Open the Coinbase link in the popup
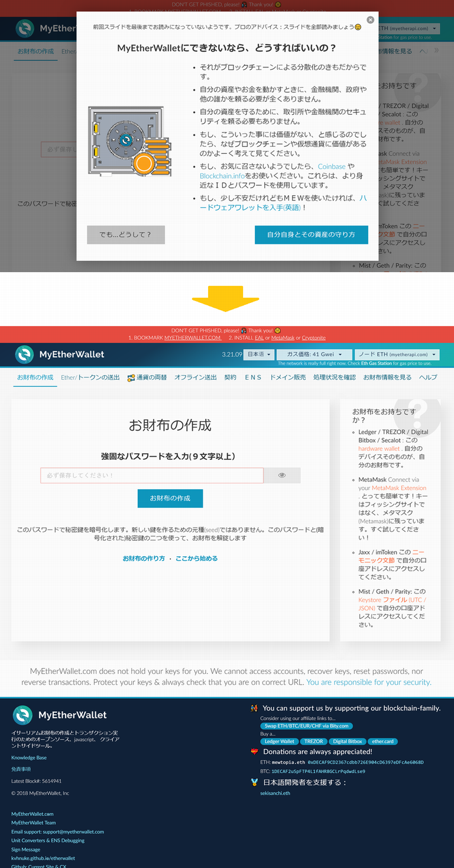This screenshot has height=868, width=454. (x=332, y=167)
